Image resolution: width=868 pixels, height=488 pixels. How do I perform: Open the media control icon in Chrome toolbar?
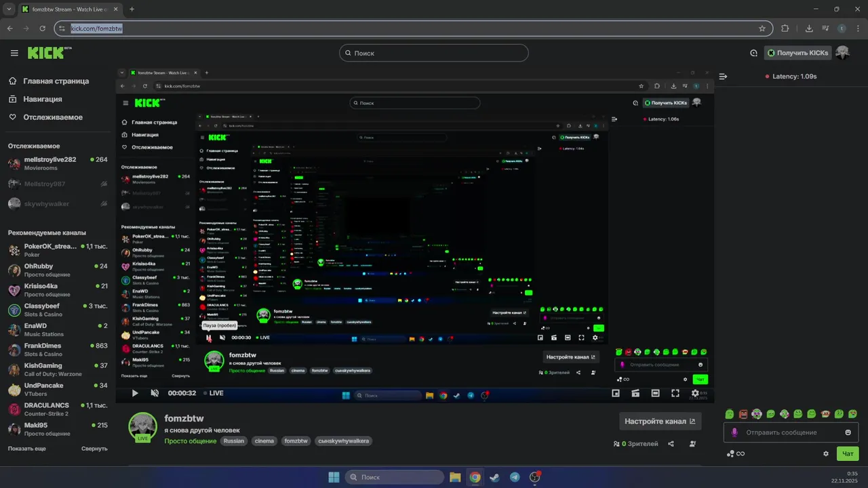tap(825, 28)
